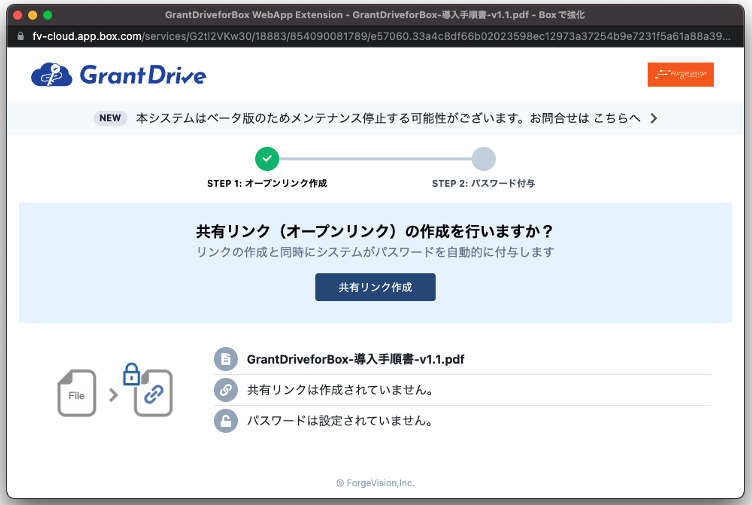Click the fv-cloud.app.box.com URL field

click(381, 36)
